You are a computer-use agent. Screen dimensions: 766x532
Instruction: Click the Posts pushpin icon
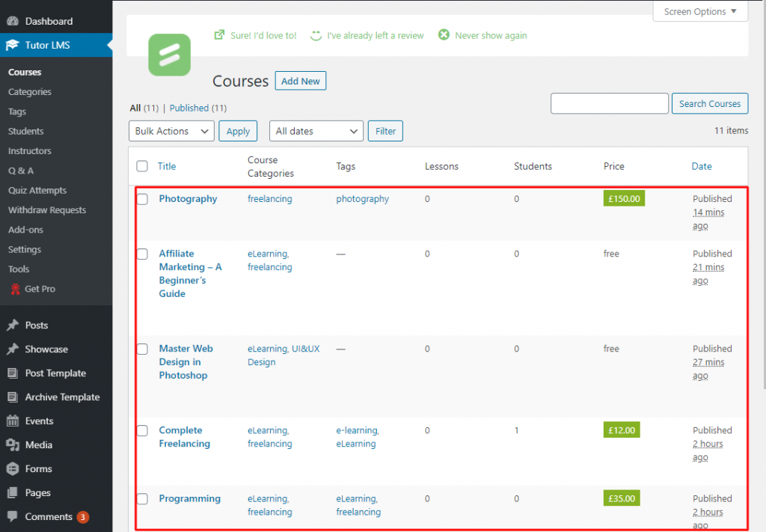click(13, 325)
